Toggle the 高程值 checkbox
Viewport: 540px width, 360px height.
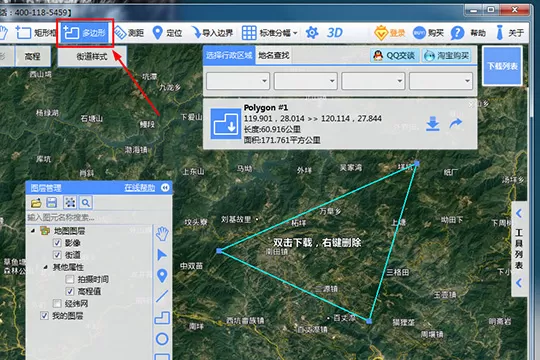(70, 291)
